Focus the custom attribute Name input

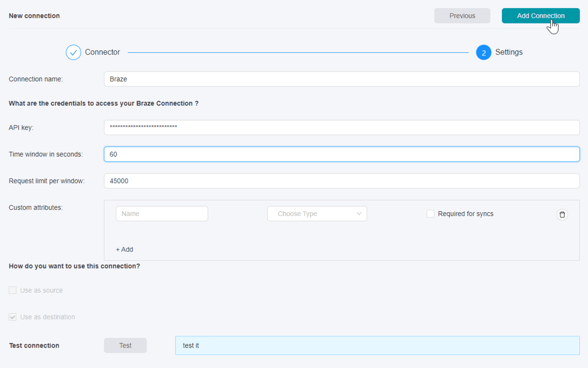(x=161, y=214)
